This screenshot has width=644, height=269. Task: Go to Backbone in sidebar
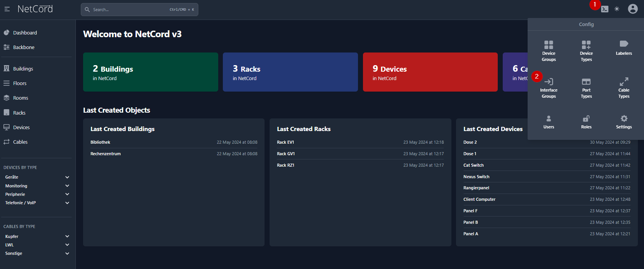pyautogui.click(x=23, y=47)
